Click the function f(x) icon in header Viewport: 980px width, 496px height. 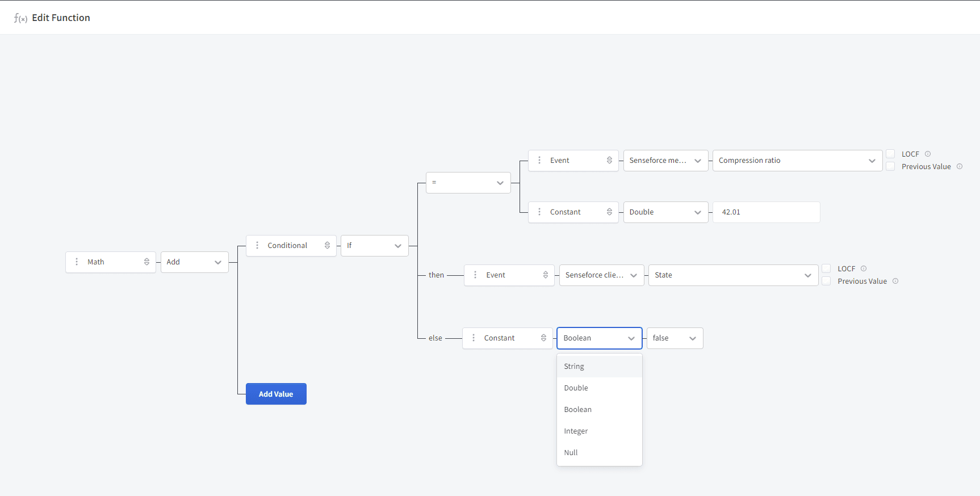coord(20,18)
